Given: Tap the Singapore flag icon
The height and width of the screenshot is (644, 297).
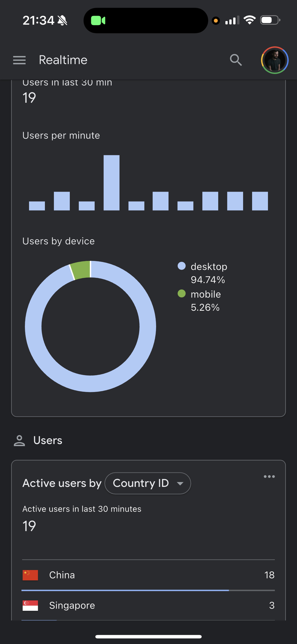Looking at the screenshot, I should tap(30, 605).
